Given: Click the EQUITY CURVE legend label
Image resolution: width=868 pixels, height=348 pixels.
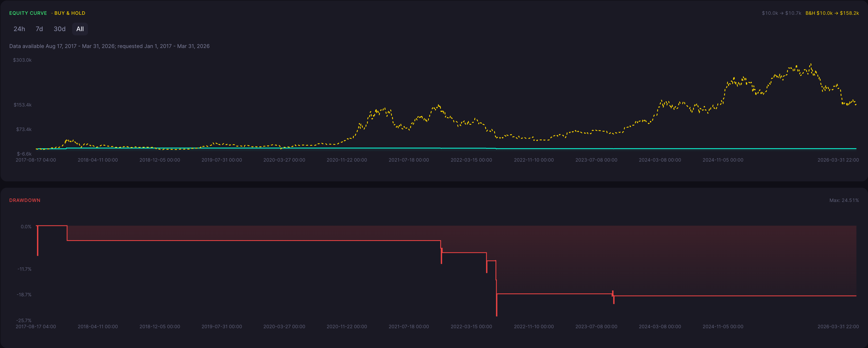Looking at the screenshot, I should [x=28, y=13].
